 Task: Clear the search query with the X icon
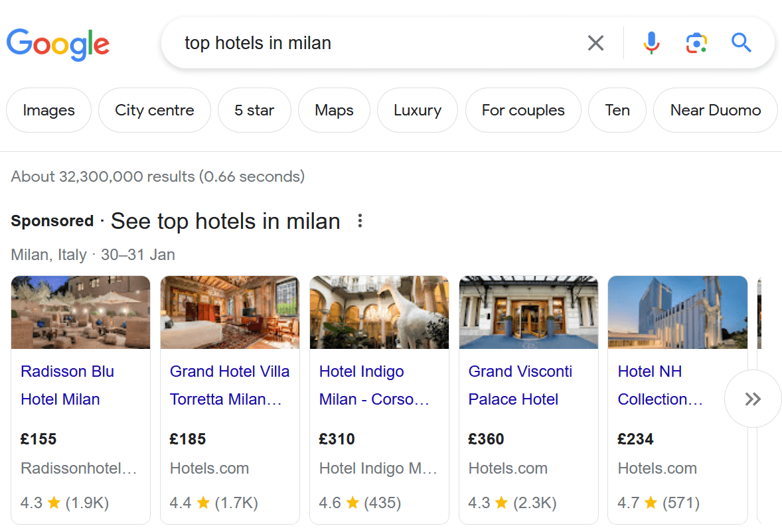point(595,42)
